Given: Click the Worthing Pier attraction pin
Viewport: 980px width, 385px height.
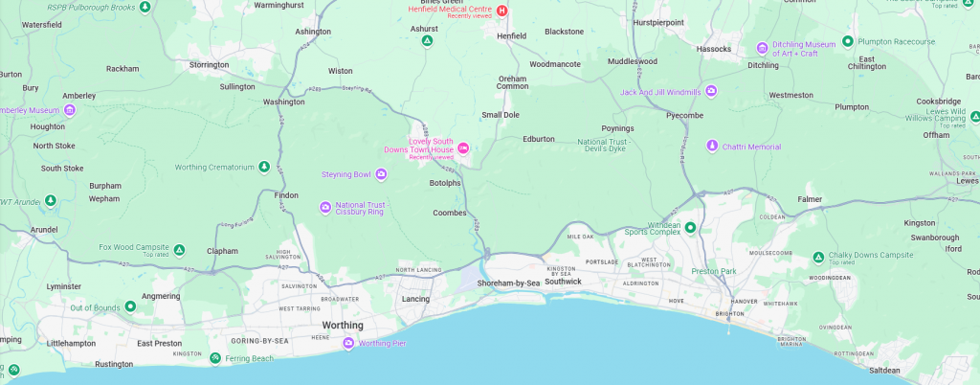Looking at the screenshot, I should pyautogui.click(x=348, y=343).
